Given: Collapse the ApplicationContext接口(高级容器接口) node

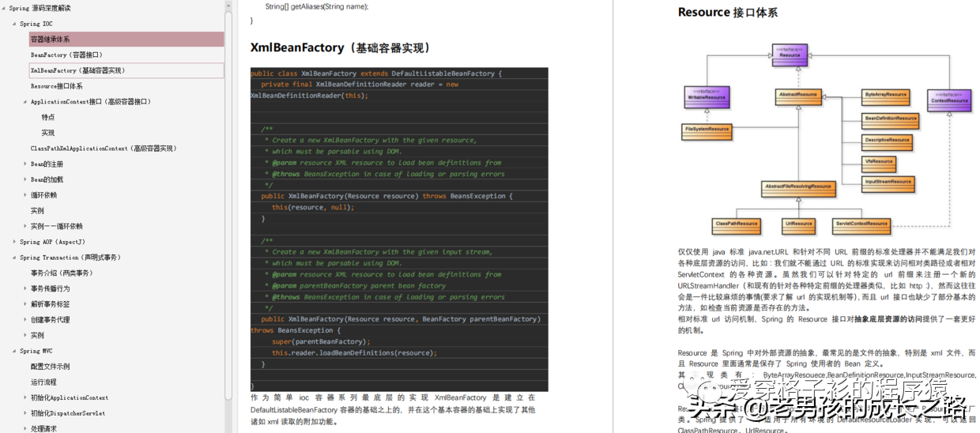Looking at the screenshot, I should coord(24,102).
